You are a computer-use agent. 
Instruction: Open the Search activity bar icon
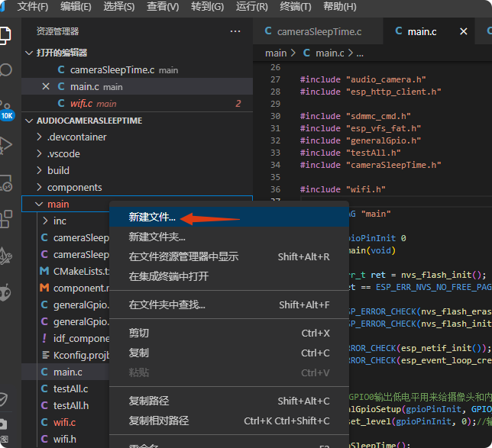[5, 70]
